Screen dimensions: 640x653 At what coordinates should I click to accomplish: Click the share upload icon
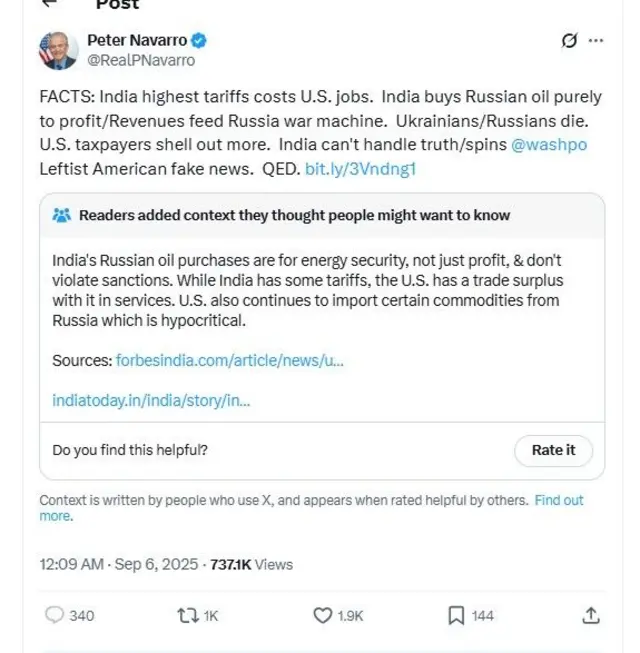[x=591, y=615]
